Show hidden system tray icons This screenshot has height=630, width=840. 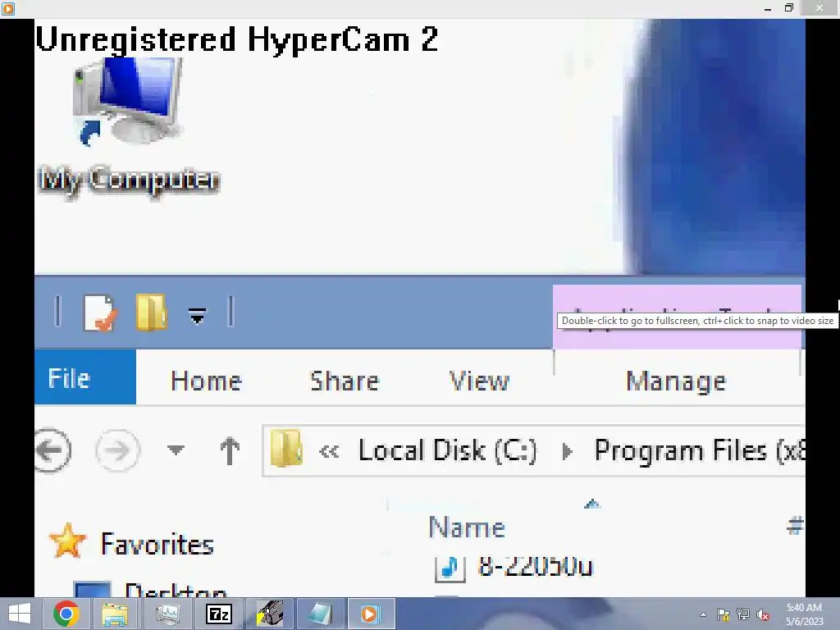tap(703, 614)
